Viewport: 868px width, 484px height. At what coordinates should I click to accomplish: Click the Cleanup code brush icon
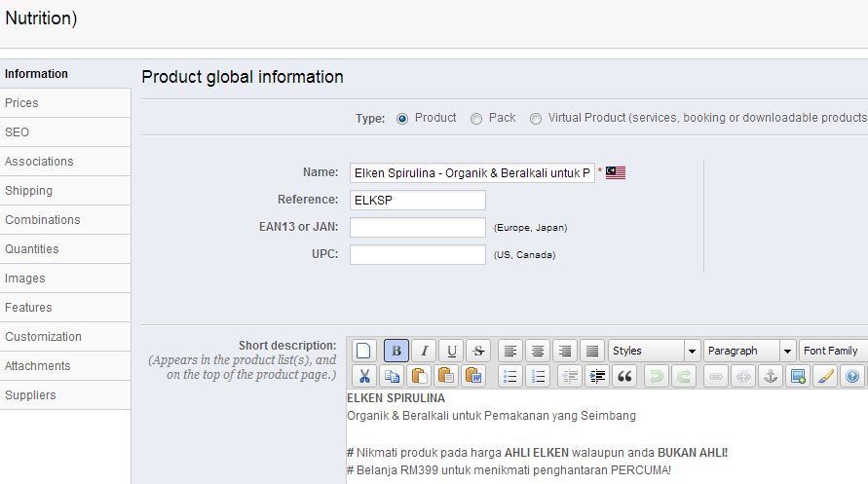(825, 377)
